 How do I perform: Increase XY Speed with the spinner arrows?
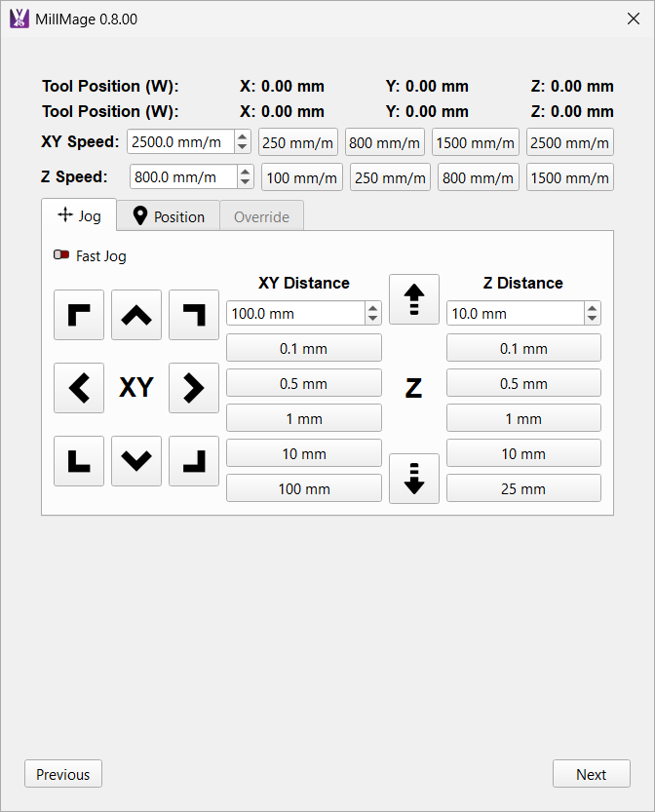pos(243,136)
